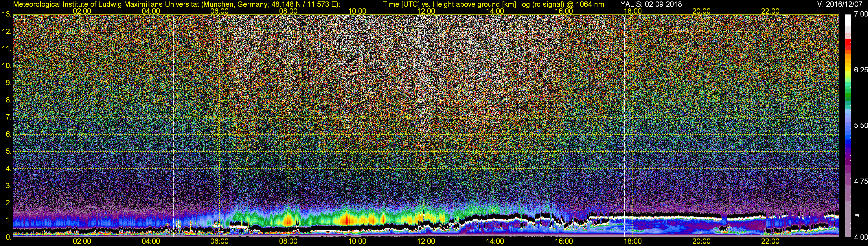
Task: Click the 18:00 label on the lower time axis
Action: tap(632, 241)
